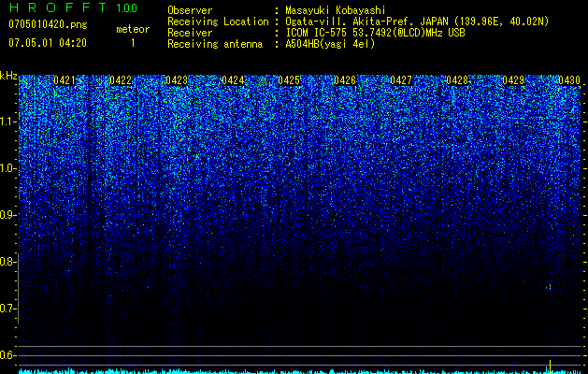Click observer name Masayuki Kobayashi
The width and height of the screenshot is (588, 374).
[x=336, y=10]
